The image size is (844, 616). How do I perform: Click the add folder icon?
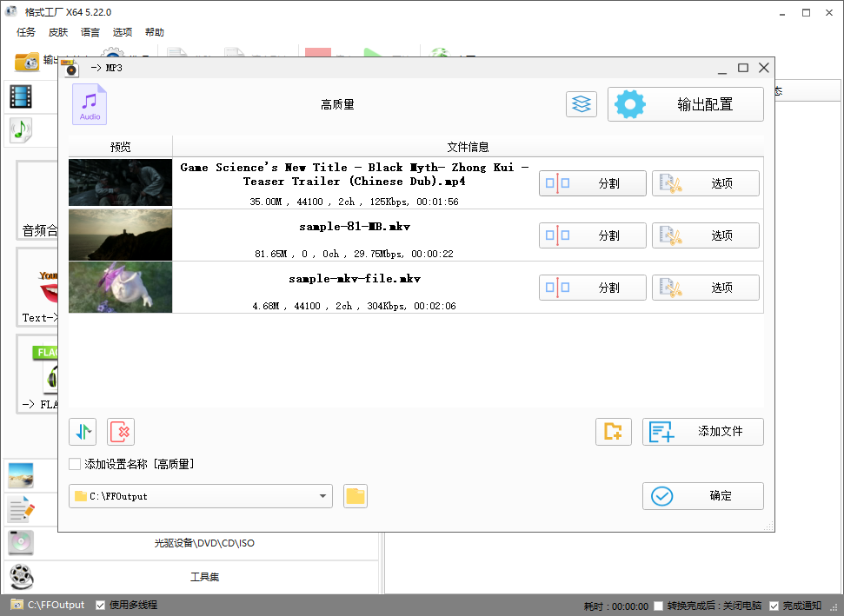[614, 431]
